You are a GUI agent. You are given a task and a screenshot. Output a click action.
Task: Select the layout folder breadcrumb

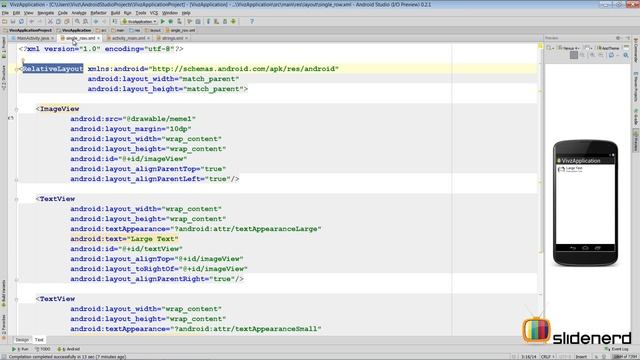153,30
